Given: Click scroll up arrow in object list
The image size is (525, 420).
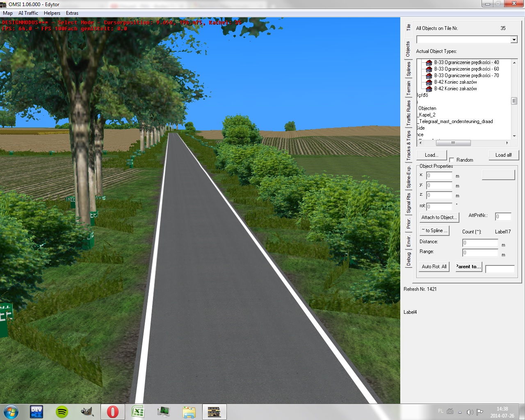Looking at the screenshot, I should click(x=514, y=62).
